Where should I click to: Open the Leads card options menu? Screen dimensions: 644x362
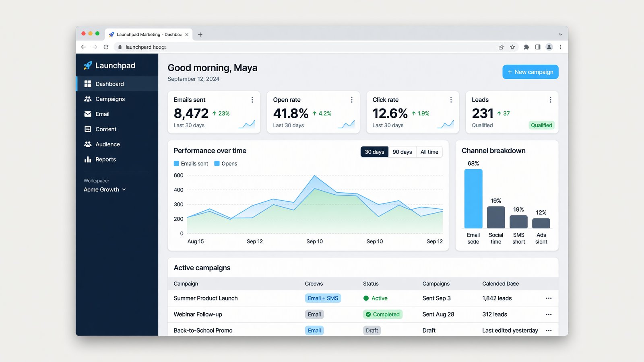click(x=550, y=100)
